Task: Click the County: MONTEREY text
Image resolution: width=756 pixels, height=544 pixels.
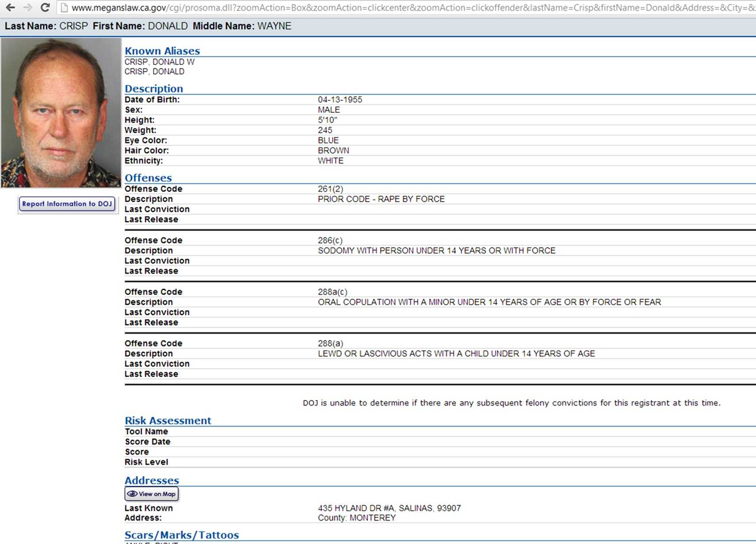Action: [356, 518]
